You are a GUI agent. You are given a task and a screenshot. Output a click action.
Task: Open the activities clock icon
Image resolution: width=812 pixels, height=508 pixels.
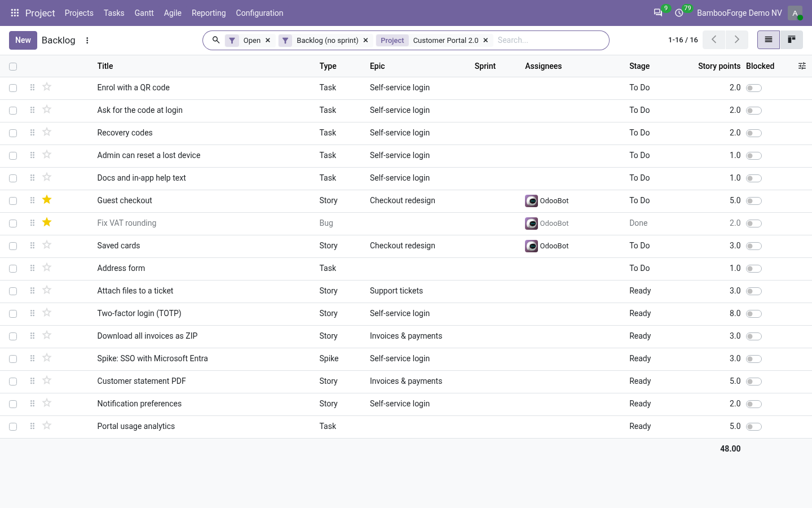tap(679, 13)
